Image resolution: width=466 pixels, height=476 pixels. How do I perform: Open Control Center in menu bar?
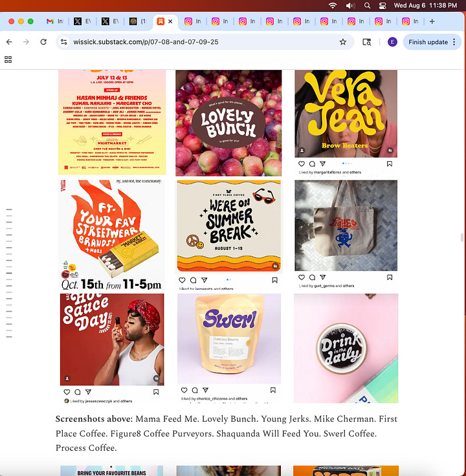point(383,5)
